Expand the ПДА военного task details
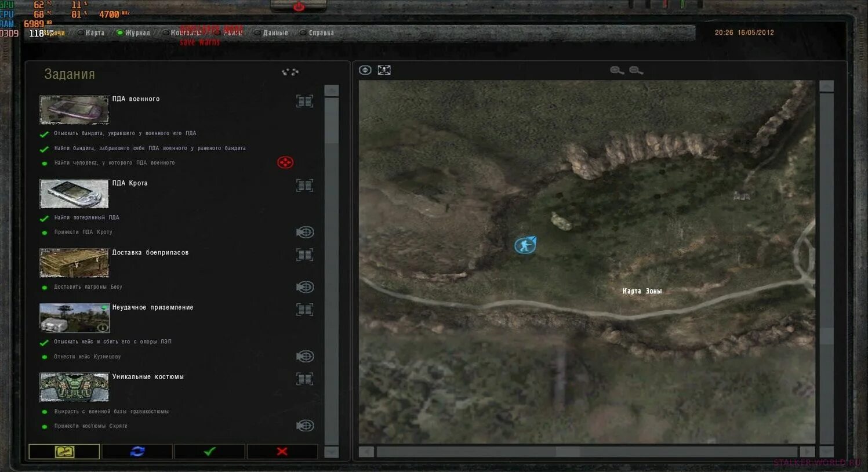 (304, 101)
